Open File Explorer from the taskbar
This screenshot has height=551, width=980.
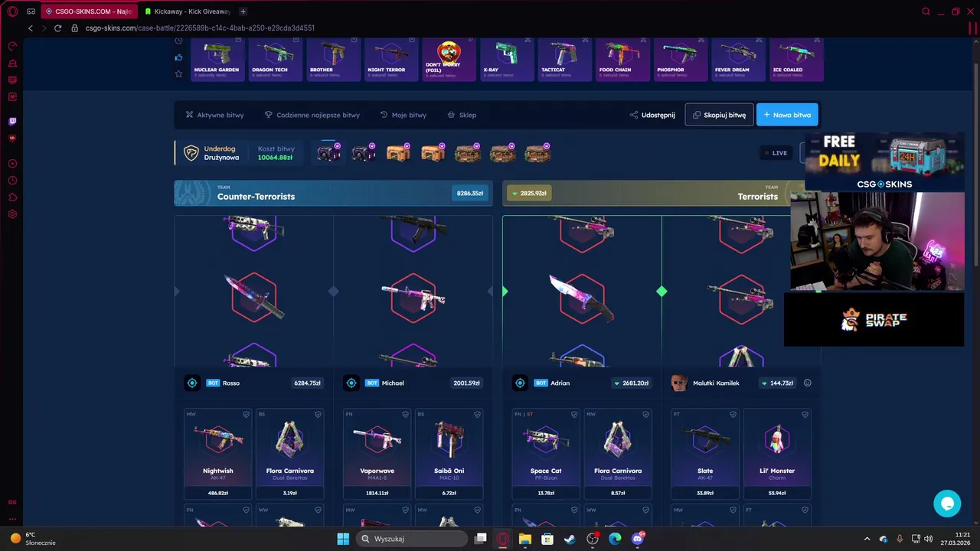(x=524, y=539)
